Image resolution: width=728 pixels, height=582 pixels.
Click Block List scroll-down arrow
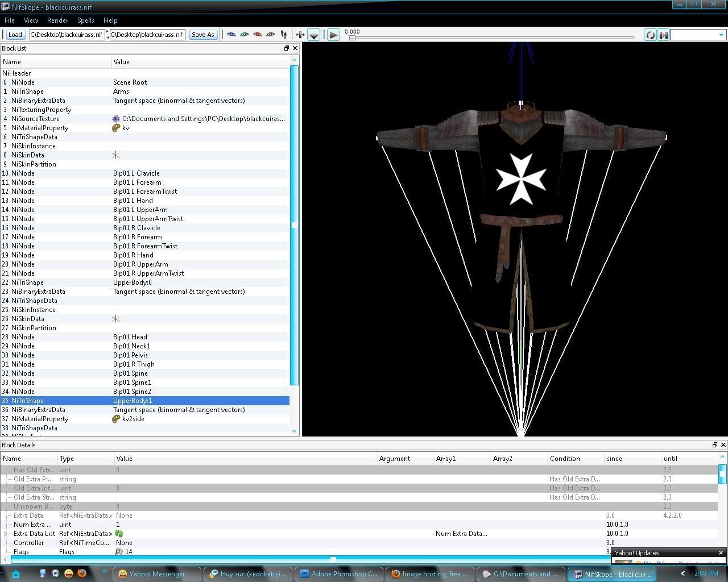click(x=295, y=431)
